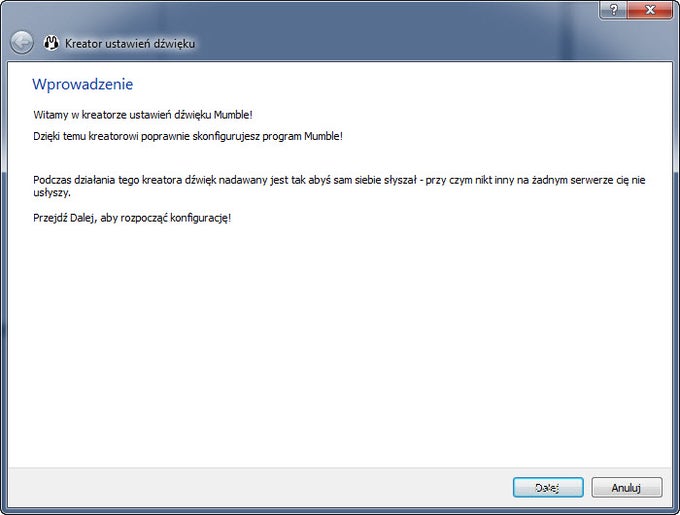Click text 'Witamy w kreatorze ustawień dźwięku Mumble!'

coord(143,115)
